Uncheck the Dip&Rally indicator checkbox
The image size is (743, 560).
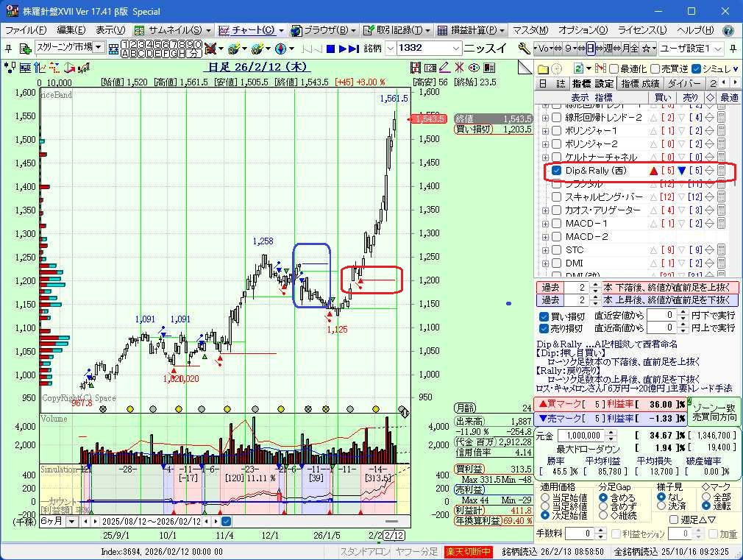point(556,171)
